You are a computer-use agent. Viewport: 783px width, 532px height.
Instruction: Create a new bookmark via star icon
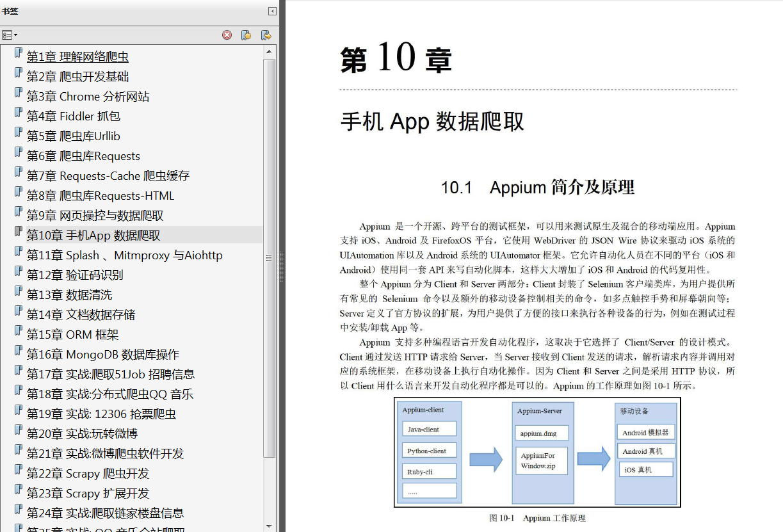246,35
